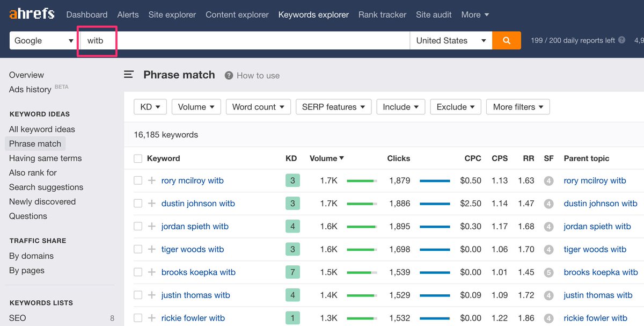Click the How to use question icon
This screenshot has height=326, width=644.
(x=229, y=75)
